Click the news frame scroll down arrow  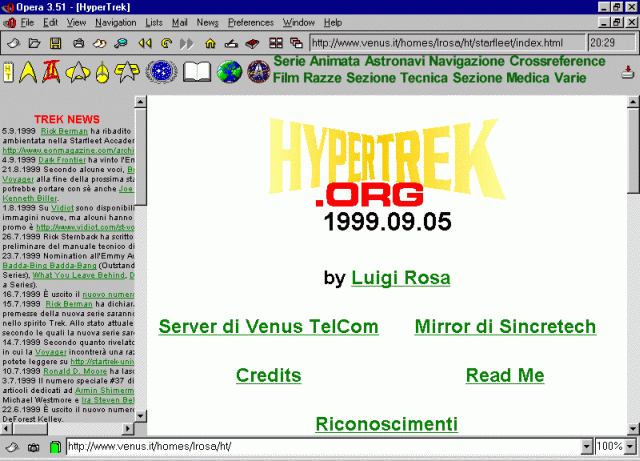pyautogui.click(x=140, y=416)
